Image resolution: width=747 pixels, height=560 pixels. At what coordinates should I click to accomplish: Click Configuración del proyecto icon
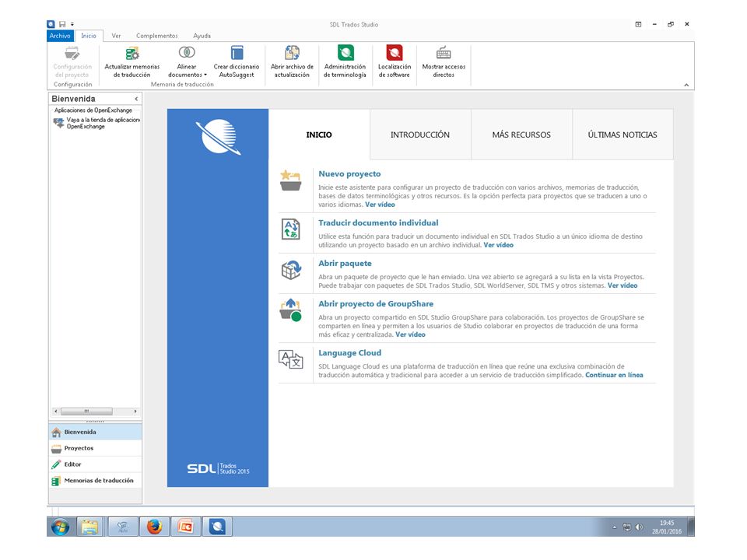tap(72, 53)
